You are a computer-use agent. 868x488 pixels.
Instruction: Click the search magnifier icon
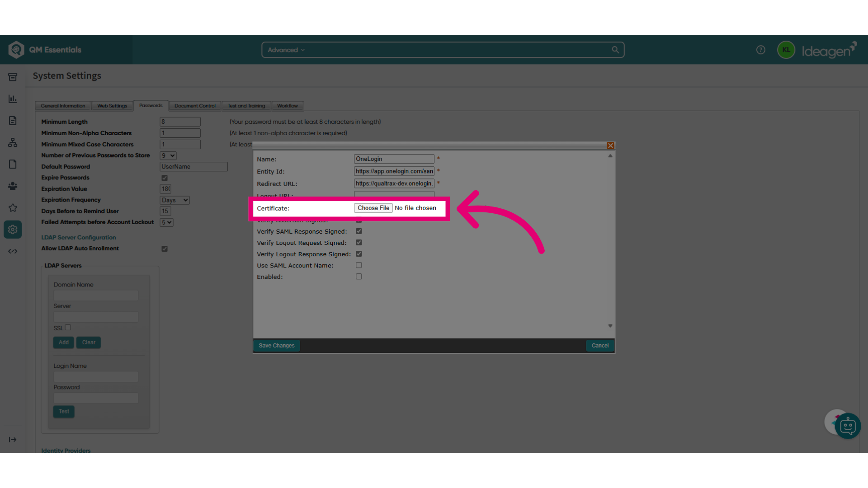615,50
